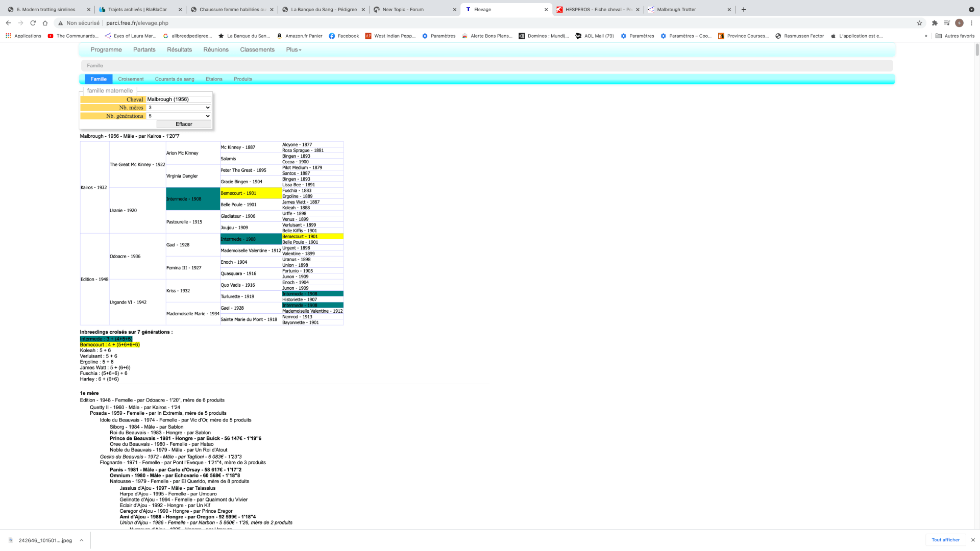The width and height of the screenshot is (980, 551).
Task: Click Prince de Beauvais - 1981 entry
Action: click(185, 438)
